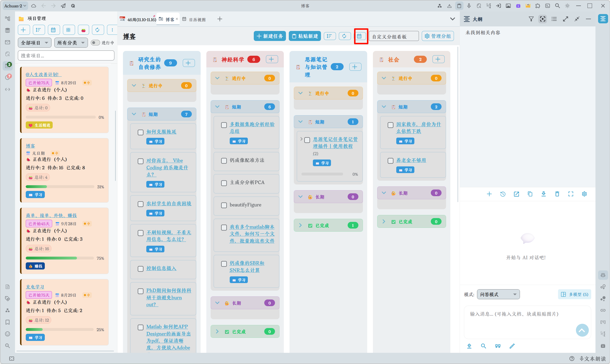Toggle the 进行中 switch in project panel
Screen dimensions: 610x364
pyautogui.click(x=95, y=43)
